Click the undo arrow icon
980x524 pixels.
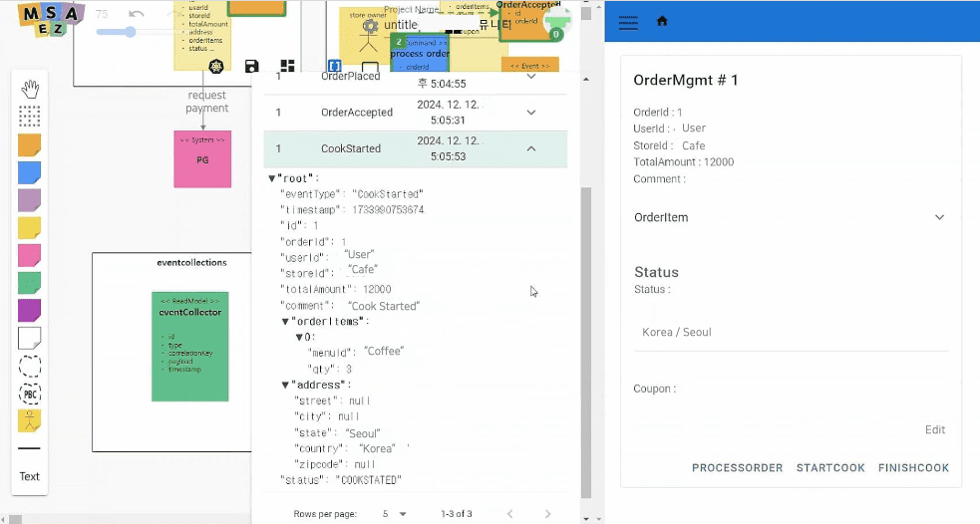137,14
